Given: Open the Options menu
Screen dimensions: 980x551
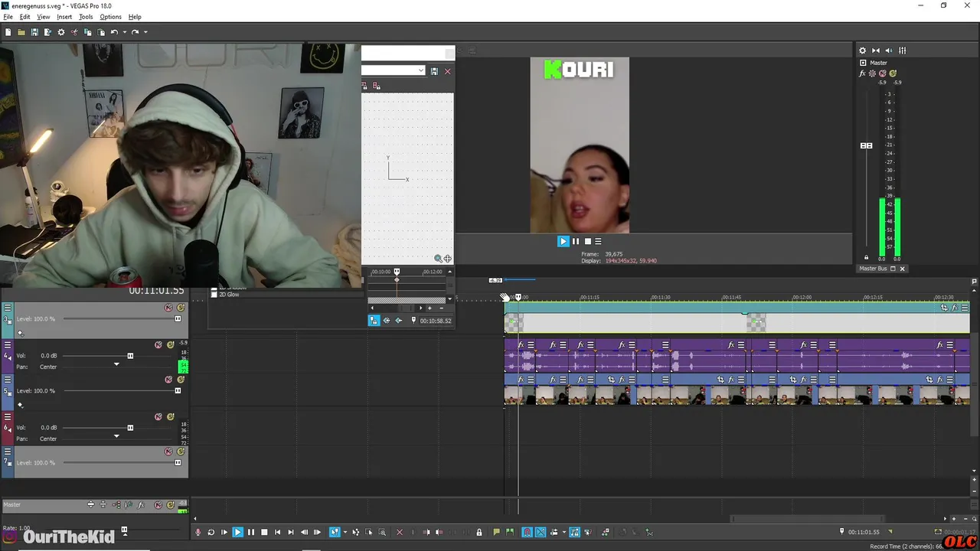Looking at the screenshot, I should click(x=110, y=17).
